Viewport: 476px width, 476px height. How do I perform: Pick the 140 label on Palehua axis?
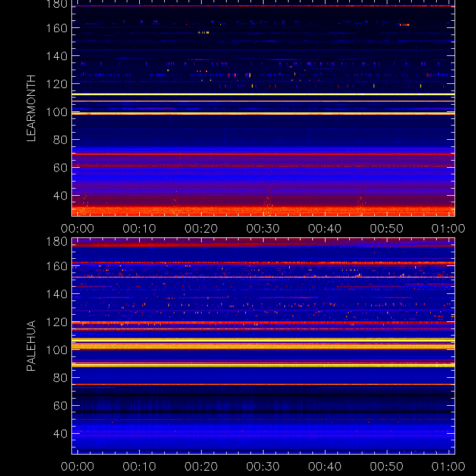57,294
